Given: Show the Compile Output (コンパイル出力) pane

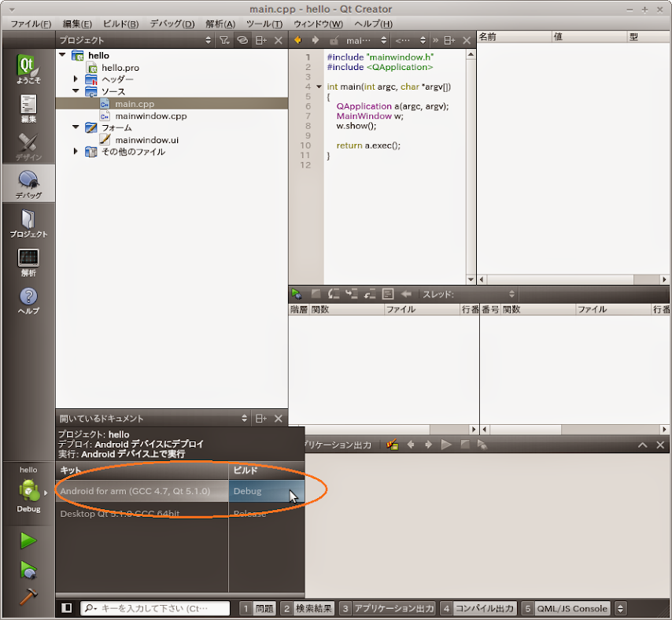Looking at the screenshot, I should pyautogui.click(x=478, y=608).
